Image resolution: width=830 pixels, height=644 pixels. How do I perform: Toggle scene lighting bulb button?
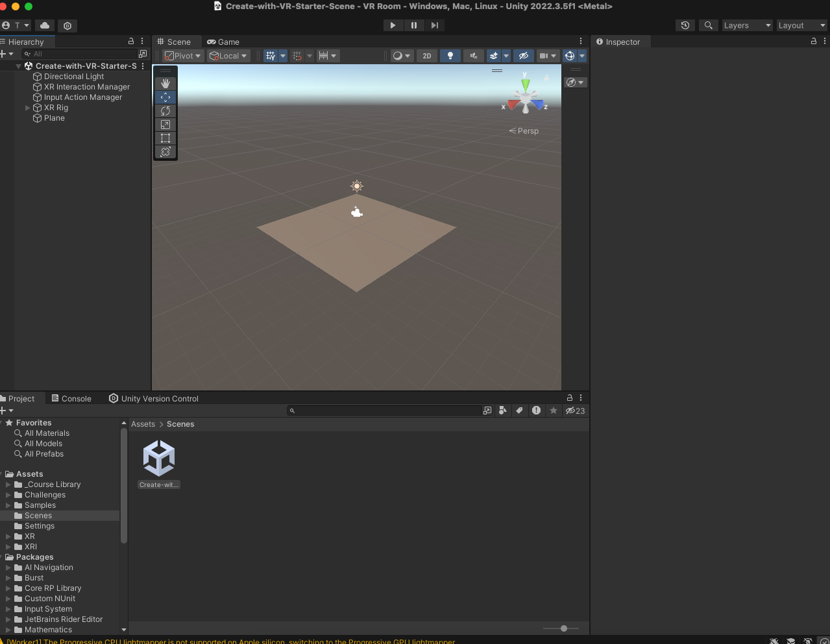tap(450, 56)
